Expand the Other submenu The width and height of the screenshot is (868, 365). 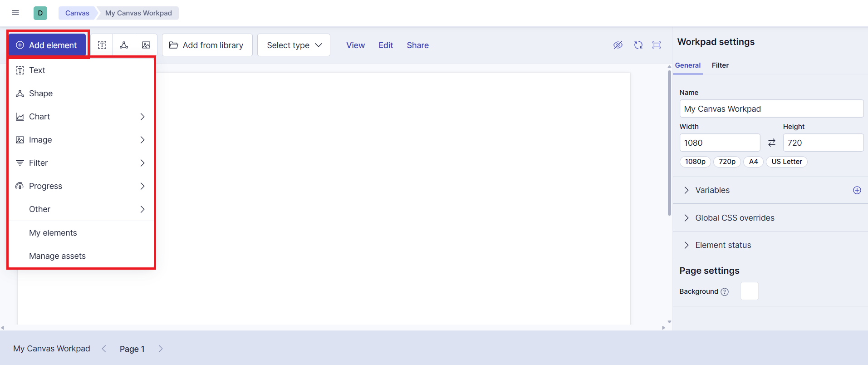tap(82, 209)
